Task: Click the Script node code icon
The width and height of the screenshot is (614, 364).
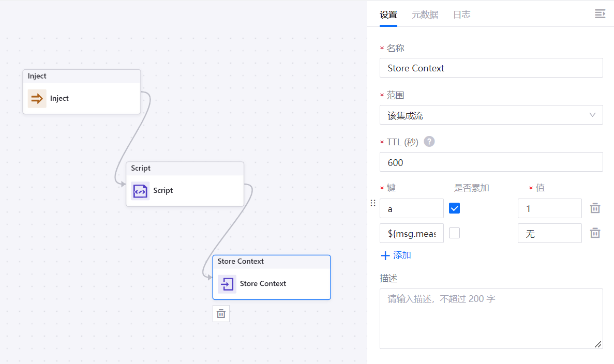Action: (x=140, y=191)
